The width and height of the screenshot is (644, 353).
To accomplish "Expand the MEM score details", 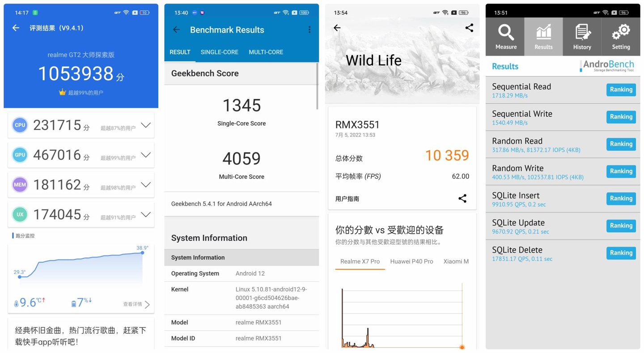I will pyautogui.click(x=146, y=185).
